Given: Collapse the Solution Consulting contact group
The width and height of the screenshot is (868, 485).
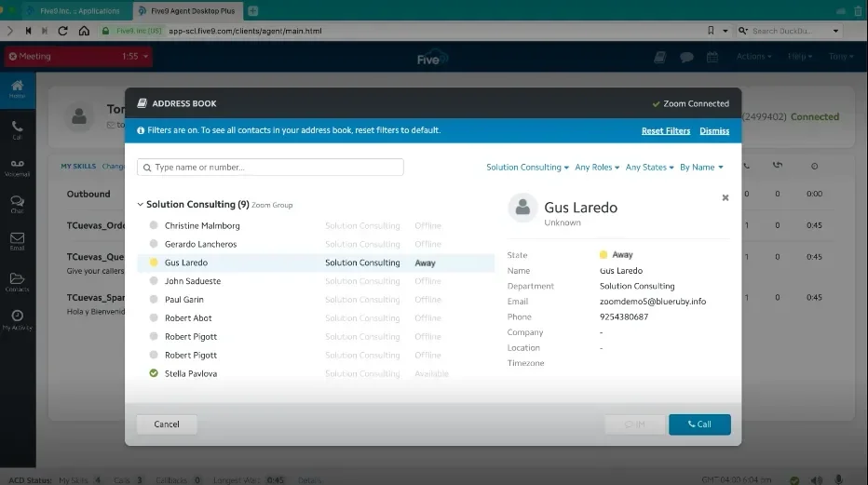Looking at the screenshot, I should click(141, 205).
